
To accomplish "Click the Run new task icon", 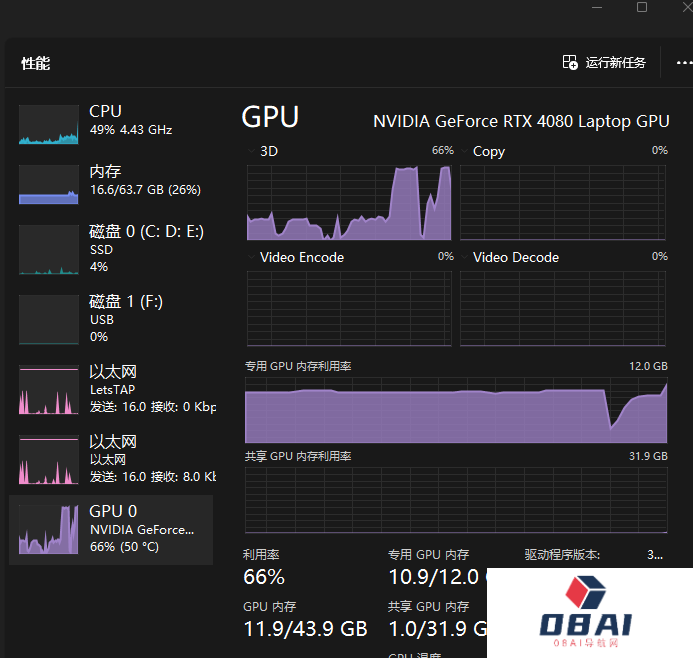I will (570, 62).
